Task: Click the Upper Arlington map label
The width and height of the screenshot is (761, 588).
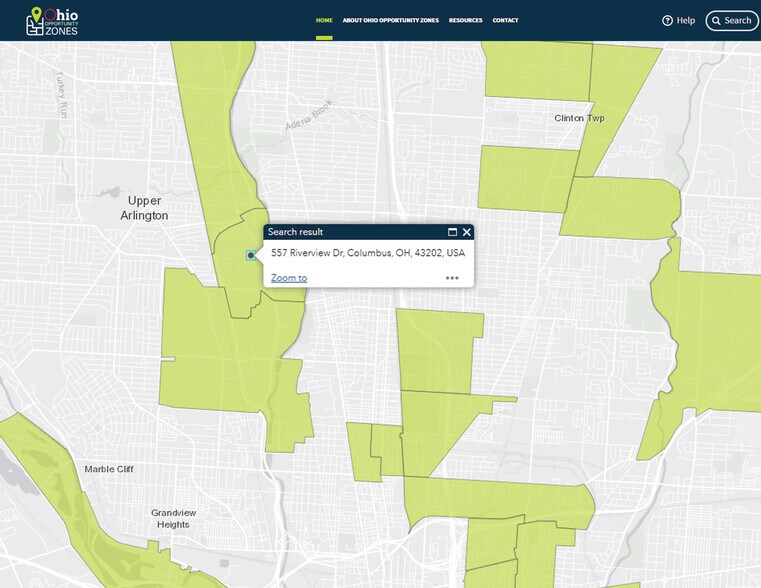Action: coord(141,208)
